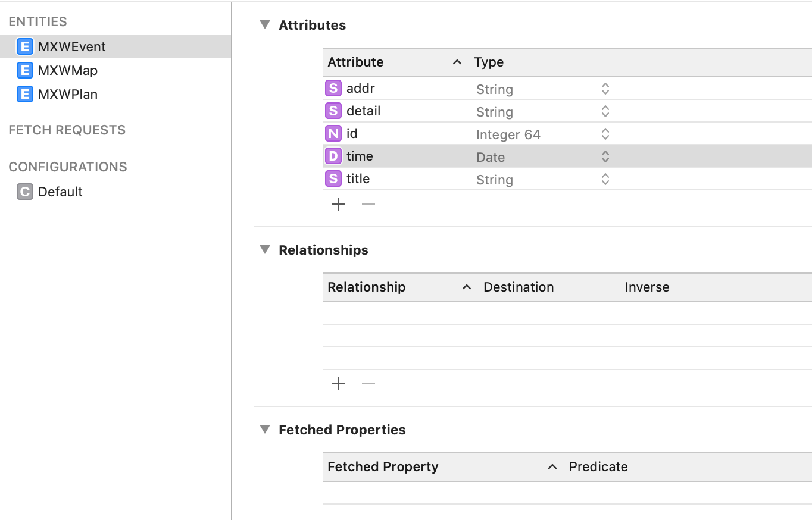Remove relationship with minus button
Image resolution: width=812 pixels, height=520 pixels.
pos(368,384)
